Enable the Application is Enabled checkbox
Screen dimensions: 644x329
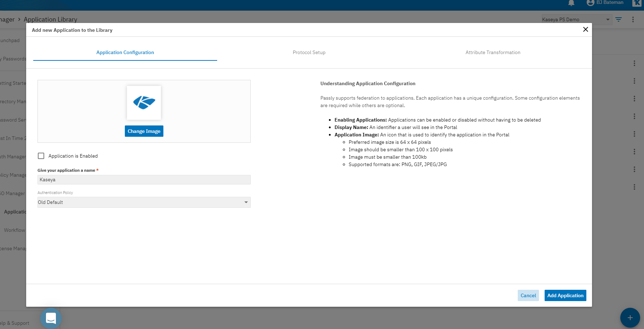(x=41, y=156)
